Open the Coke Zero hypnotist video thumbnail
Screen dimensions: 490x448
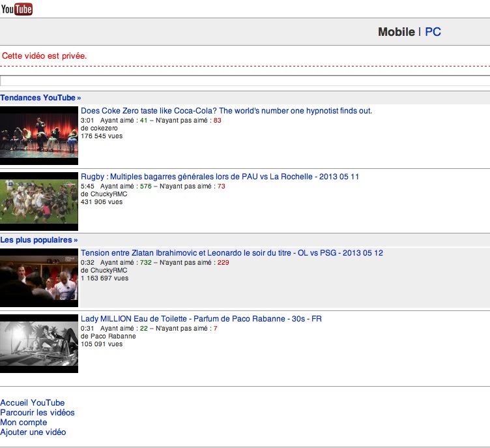[39, 136]
